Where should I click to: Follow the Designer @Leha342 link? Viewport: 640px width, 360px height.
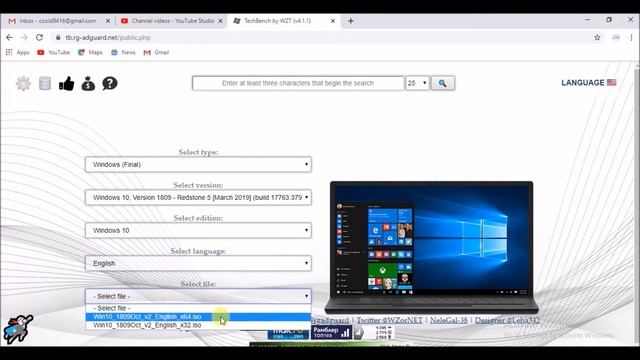click(x=507, y=320)
